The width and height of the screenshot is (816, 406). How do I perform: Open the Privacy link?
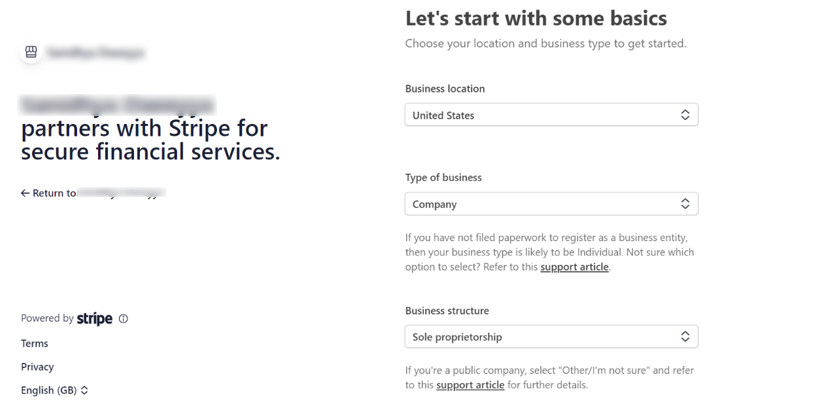click(37, 367)
